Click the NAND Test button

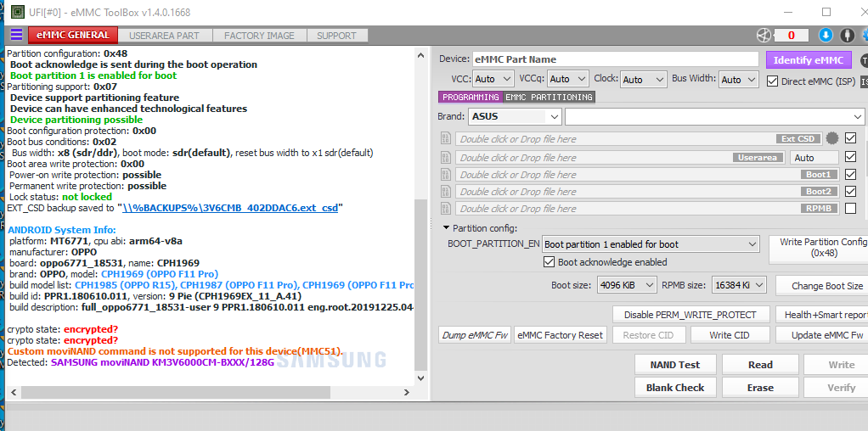(x=675, y=365)
